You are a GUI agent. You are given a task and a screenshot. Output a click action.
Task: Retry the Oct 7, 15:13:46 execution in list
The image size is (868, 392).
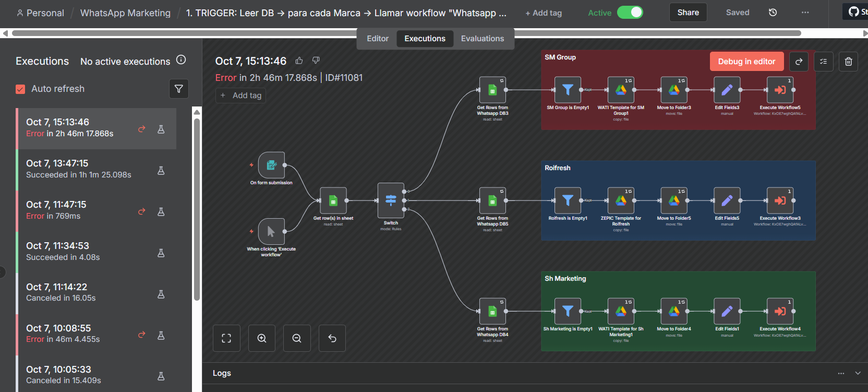141,129
